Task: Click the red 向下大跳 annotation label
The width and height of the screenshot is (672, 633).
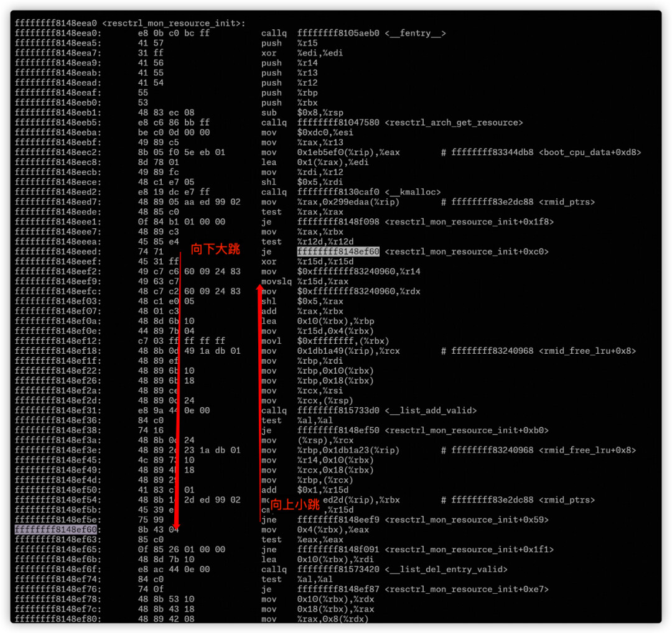Action: (215, 250)
